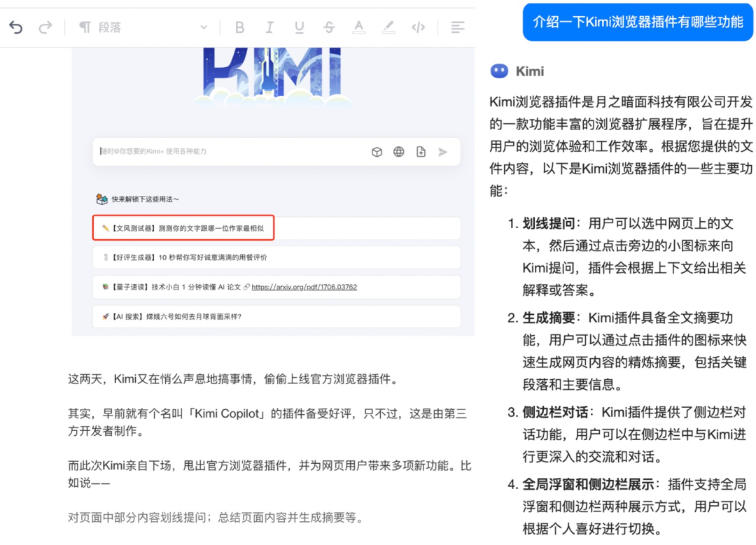This screenshot has width=756, height=545.
Task: Open the arxiv.org/pdf/1706.03762 link
Action: coord(304,288)
